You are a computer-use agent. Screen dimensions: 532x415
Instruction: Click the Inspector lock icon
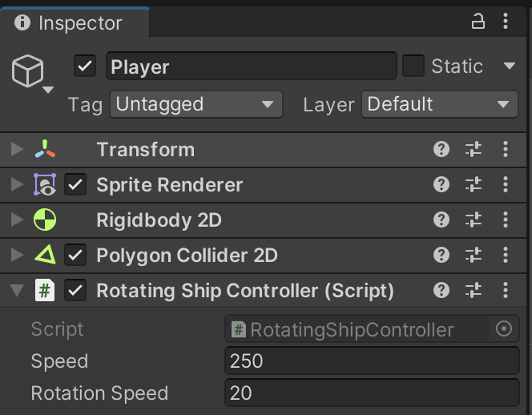(x=478, y=22)
